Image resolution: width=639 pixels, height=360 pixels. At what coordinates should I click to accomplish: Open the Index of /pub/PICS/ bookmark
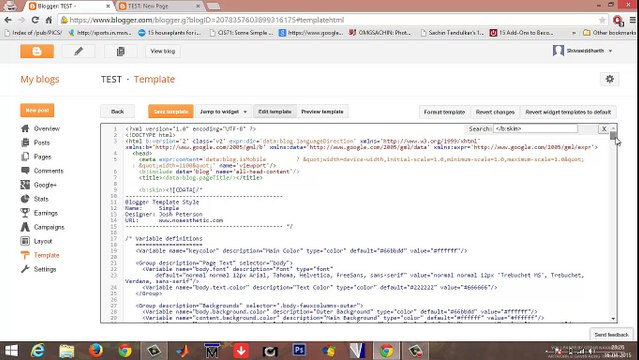(33, 33)
